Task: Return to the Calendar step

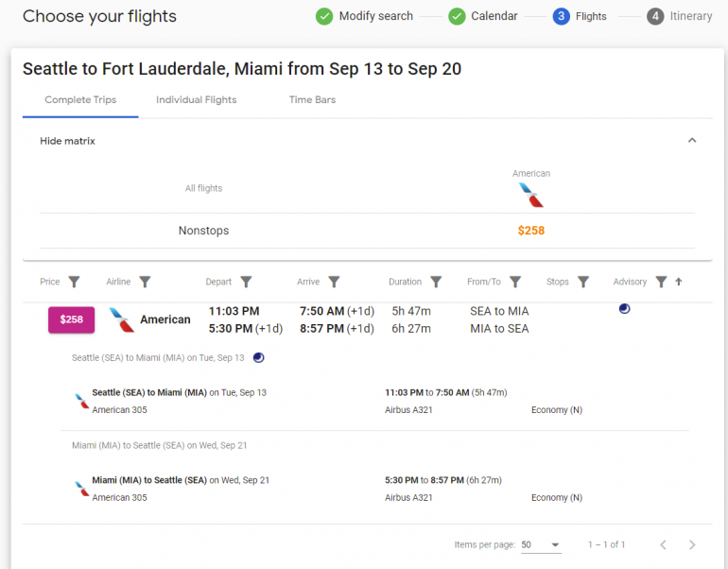Action: coord(483,16)
